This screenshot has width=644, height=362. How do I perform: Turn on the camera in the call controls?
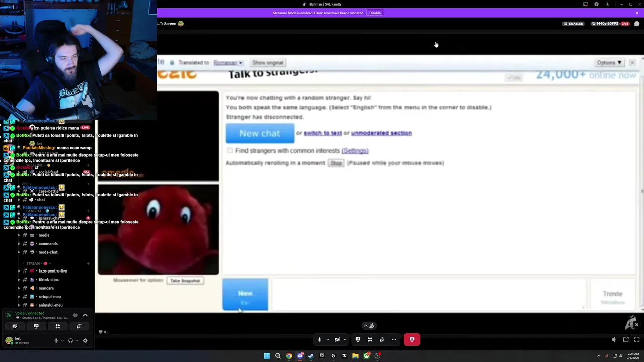[x=337, y=339]
